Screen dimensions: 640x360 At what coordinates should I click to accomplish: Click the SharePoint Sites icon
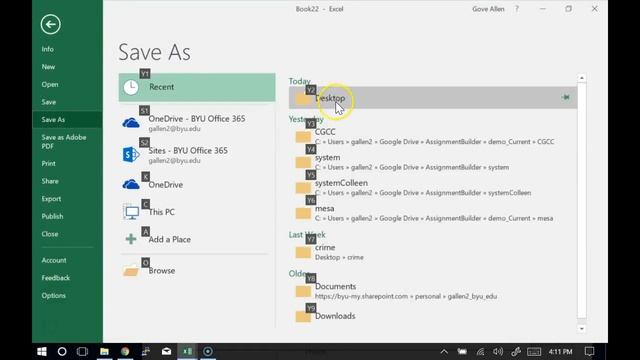[131, 155]
